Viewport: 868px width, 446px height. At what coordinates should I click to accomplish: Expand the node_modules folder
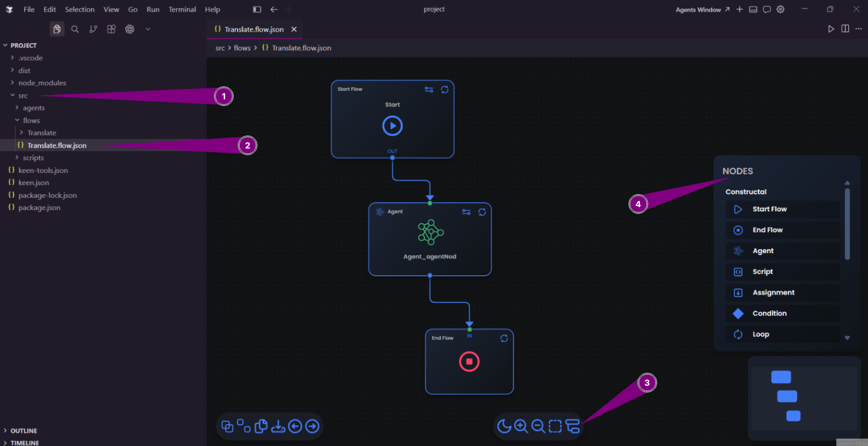tap(42, 83)
